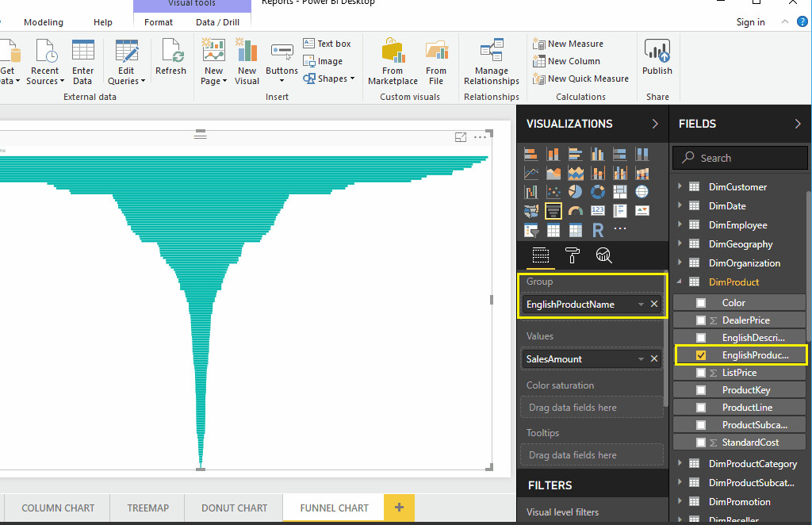Select the R script visual icon
The width and height of the screenshot is (812, 525).
coord(598,230)
